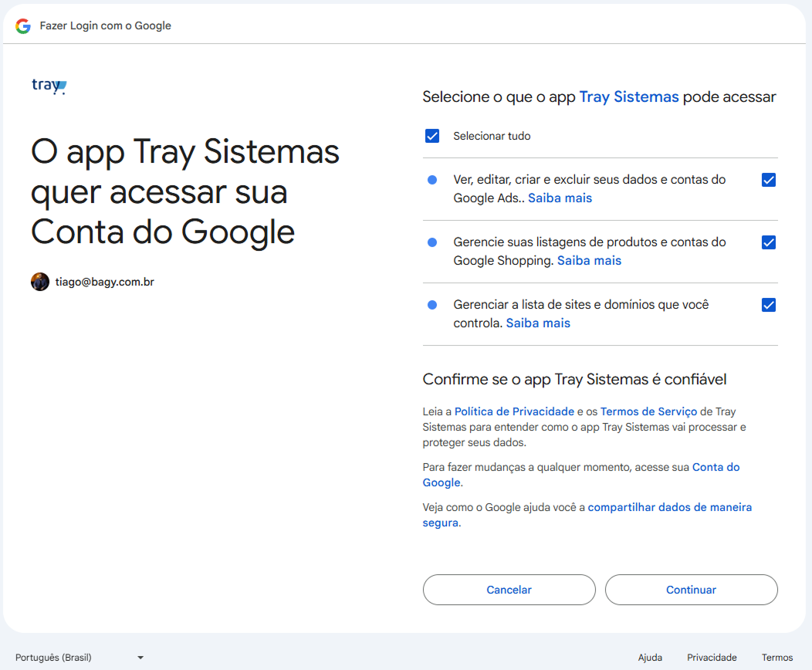Image resolution: width=812 pixels, height=670 pixels.
Task: Open the Português (Brasil) language dropdown
Action: pos(80,657)
